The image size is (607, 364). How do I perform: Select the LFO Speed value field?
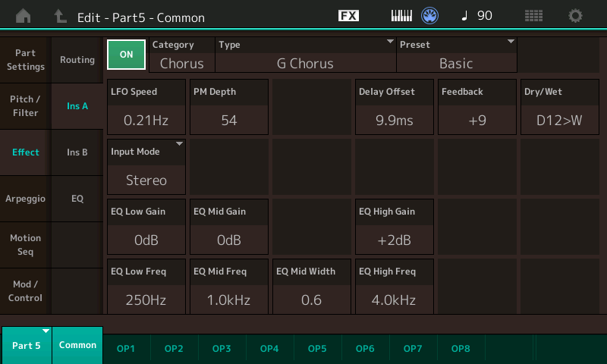pos(146,106)
